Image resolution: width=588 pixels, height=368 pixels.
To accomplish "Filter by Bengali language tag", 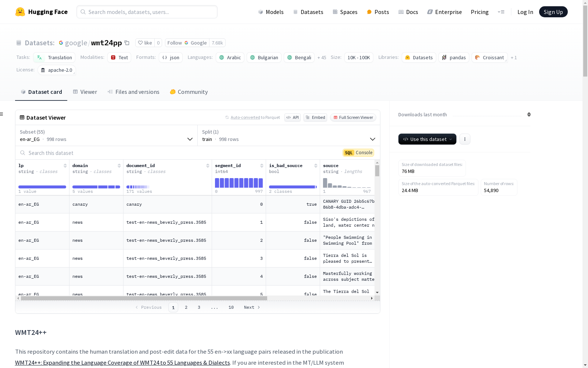I will [x=299, y=57].
